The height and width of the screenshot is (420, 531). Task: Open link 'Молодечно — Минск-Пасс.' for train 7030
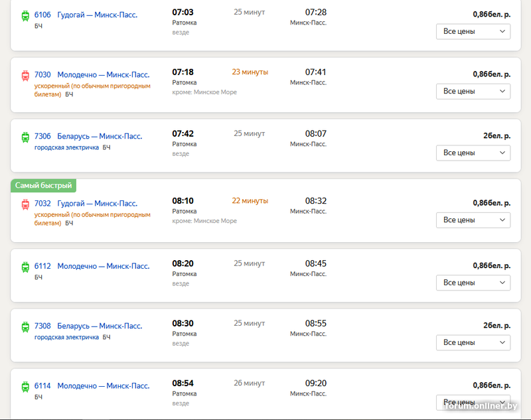[x=103, y=75]
